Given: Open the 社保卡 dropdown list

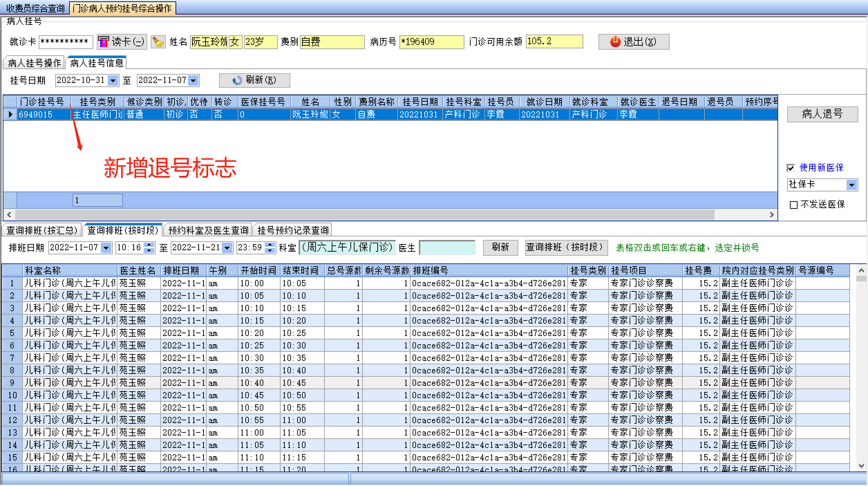Looking at the screenshot, I should (x=852, y=185).
